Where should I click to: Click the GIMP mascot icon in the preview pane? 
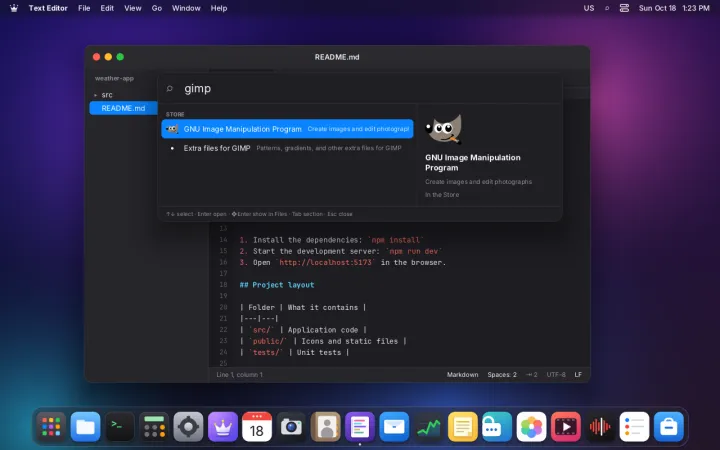[444, 129]
